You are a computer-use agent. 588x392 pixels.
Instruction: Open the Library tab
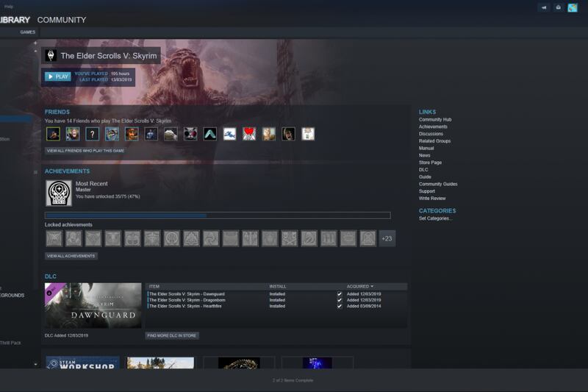coord(14,20)
